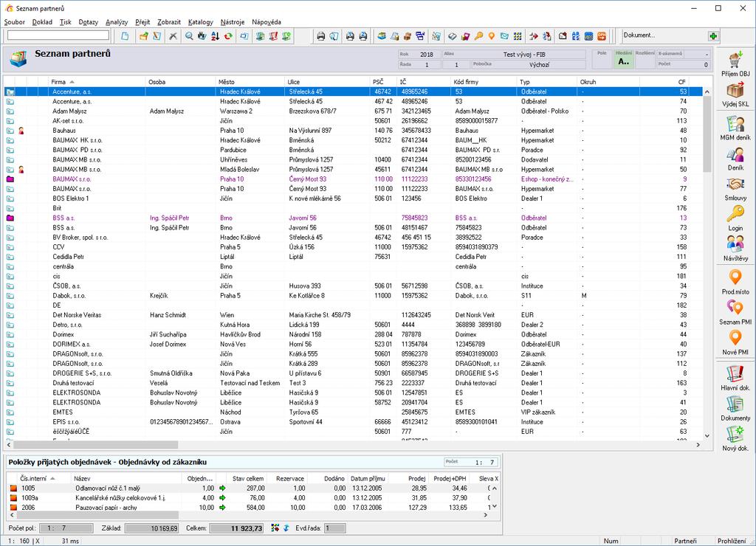Select the Bauhaus row in partner list
Viewport: 756px width, 546px height.
[353, 131]
